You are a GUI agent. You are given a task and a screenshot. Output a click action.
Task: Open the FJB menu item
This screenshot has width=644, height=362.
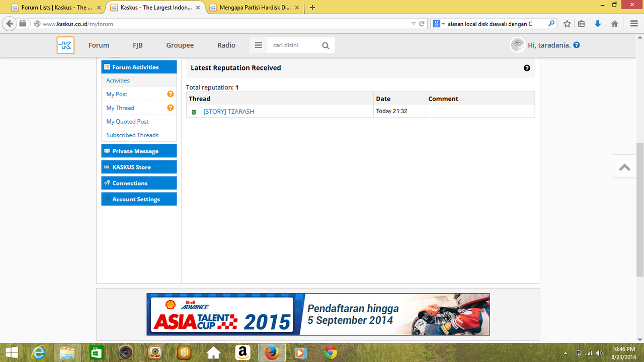[138, 45]
